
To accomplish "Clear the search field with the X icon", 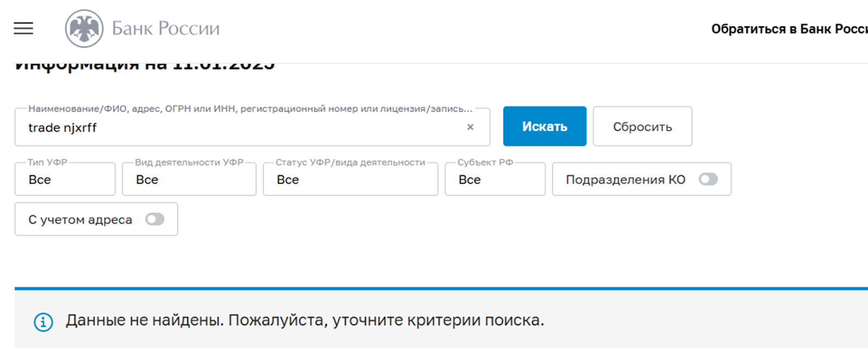I will click(470, 127).
